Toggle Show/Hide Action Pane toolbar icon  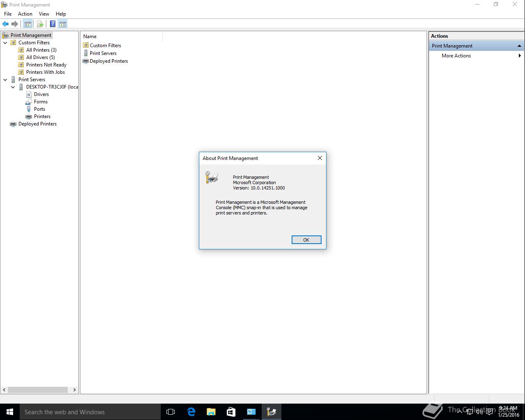point(62,24)
